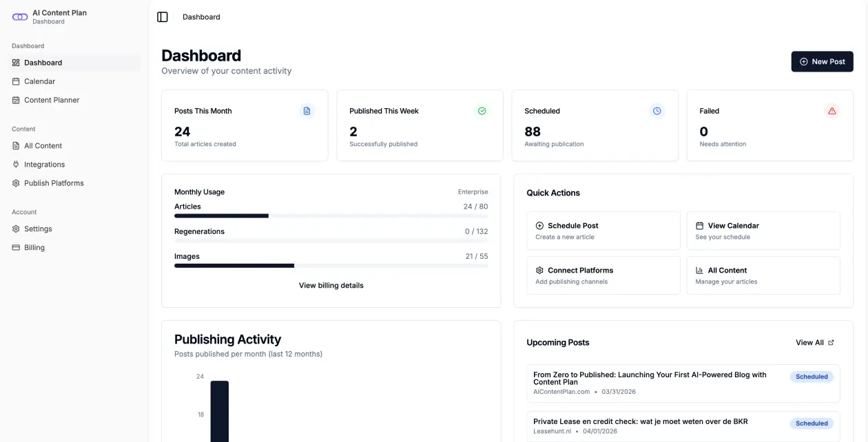Click the Dashboard breadcrumb in top bar
Screen dimensions: 868x442
click(x=201, y=17)
